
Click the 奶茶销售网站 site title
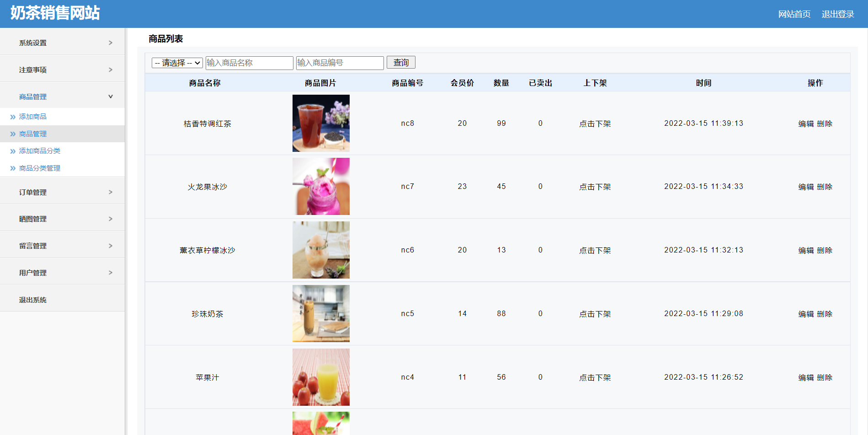[55, 13]
